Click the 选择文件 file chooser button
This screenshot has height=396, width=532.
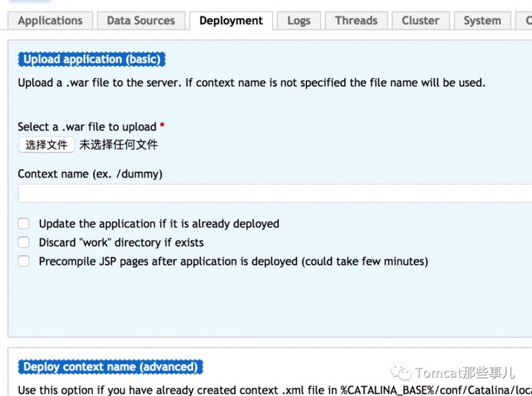[46, 145]
